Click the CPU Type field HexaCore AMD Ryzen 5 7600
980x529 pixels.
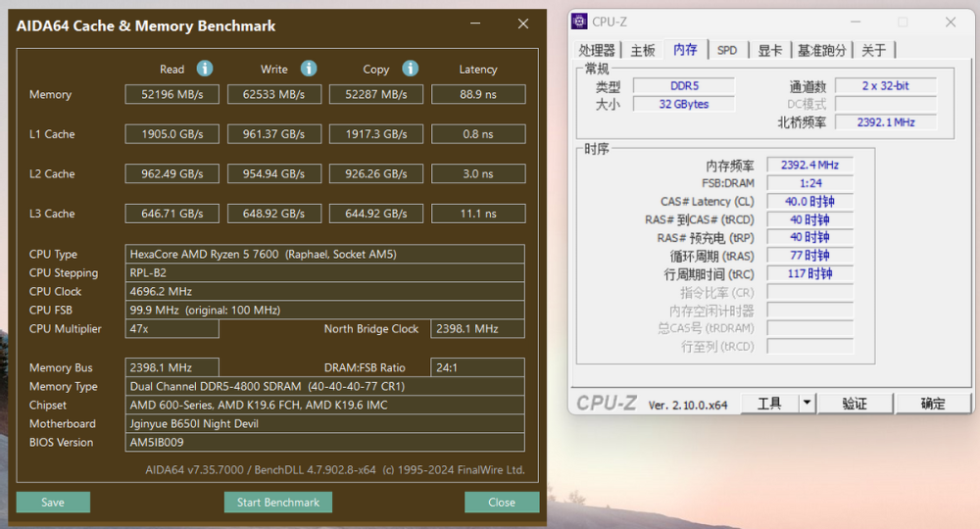click(x=325, y=254)
